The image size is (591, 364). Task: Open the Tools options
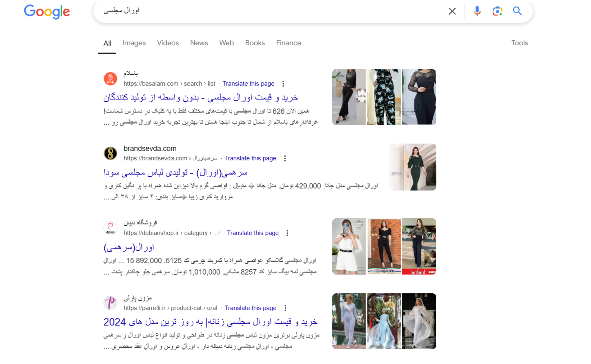pyautogui.click(x=519, y=43)
